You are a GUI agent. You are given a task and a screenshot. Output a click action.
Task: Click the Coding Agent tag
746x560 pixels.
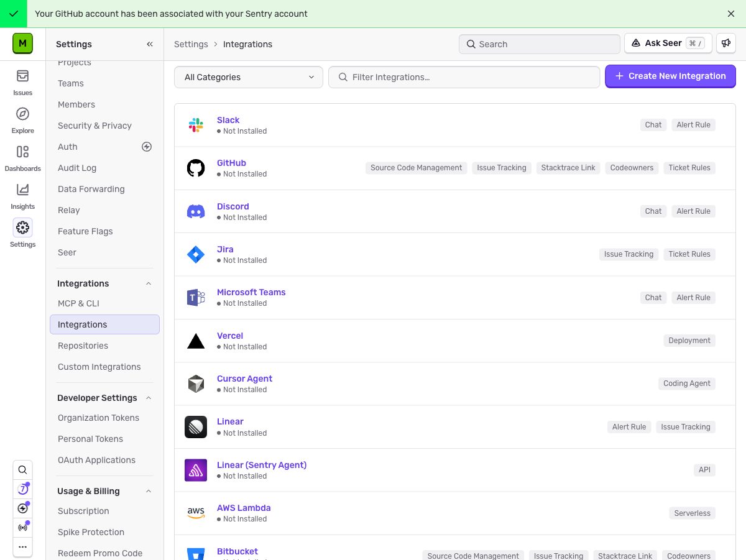(687, 383)
